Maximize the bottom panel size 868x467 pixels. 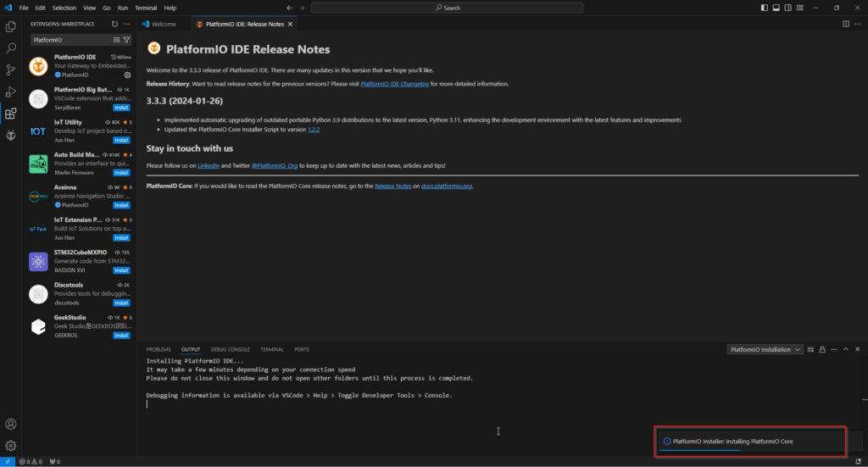846,350
